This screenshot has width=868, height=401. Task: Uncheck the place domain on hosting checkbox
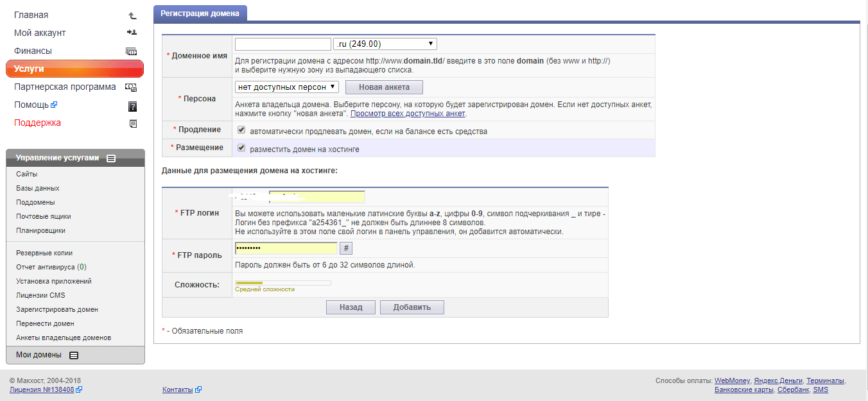pos(241,148)
